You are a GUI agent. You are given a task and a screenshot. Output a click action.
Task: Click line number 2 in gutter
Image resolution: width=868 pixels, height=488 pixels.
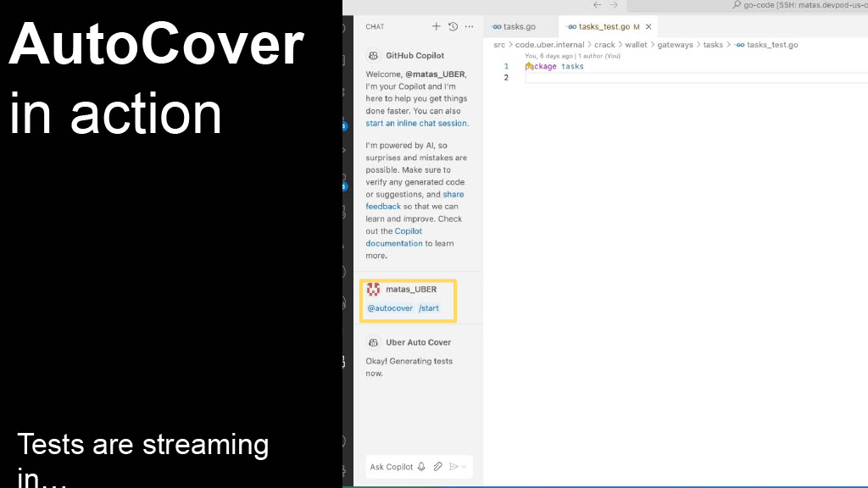click(x=506, y=77)
